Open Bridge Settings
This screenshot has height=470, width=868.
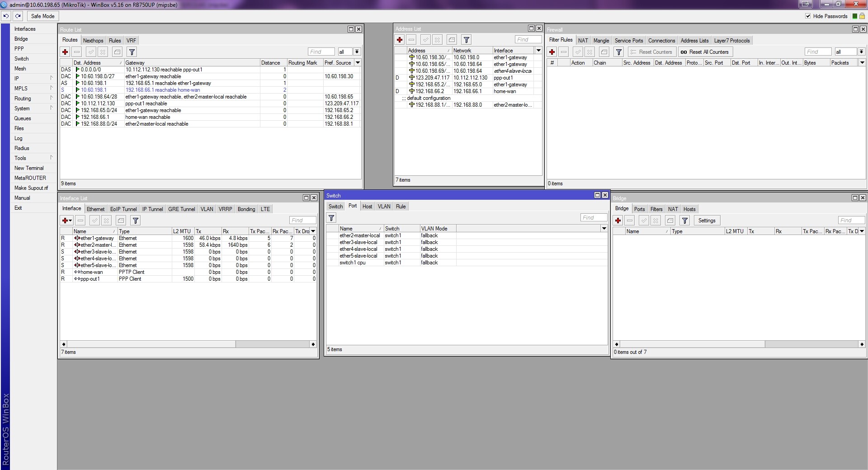click(707, 221)
